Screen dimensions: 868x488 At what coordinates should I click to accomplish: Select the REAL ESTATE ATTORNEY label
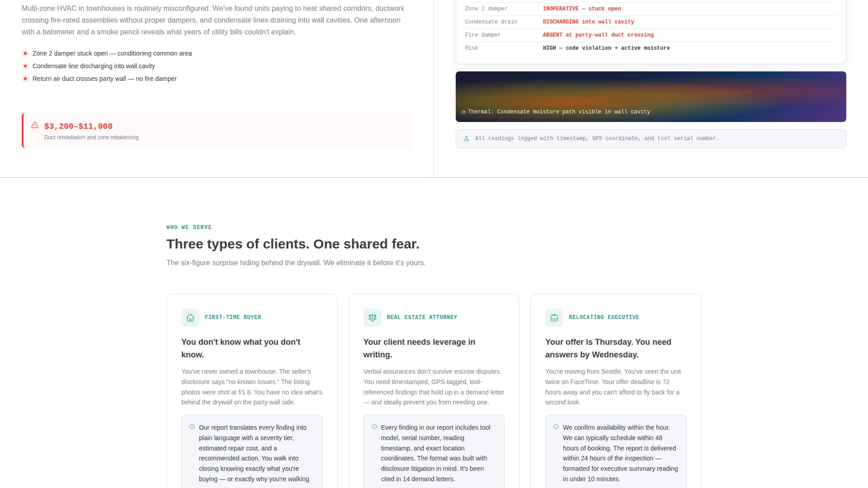(x=422, y=318)
